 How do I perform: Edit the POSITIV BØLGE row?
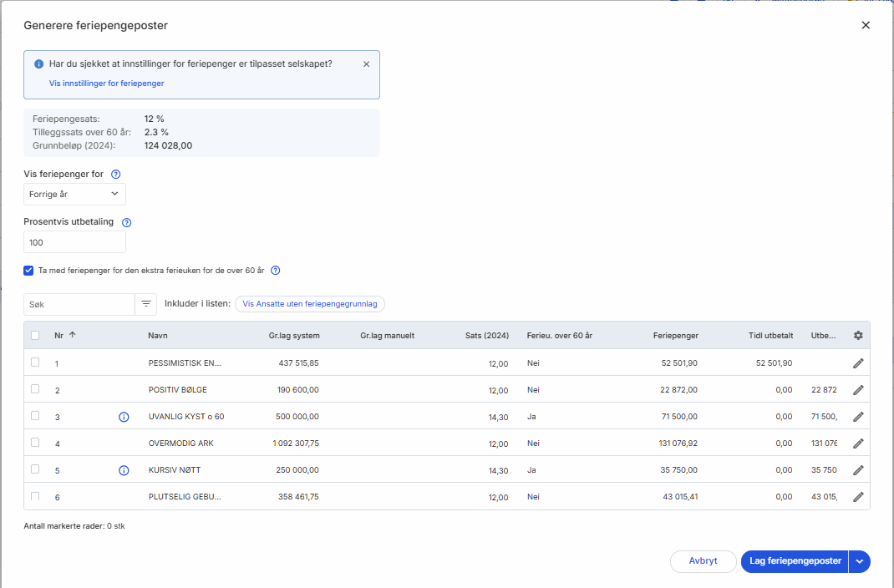pyautogui.click(x=858, y=390)
